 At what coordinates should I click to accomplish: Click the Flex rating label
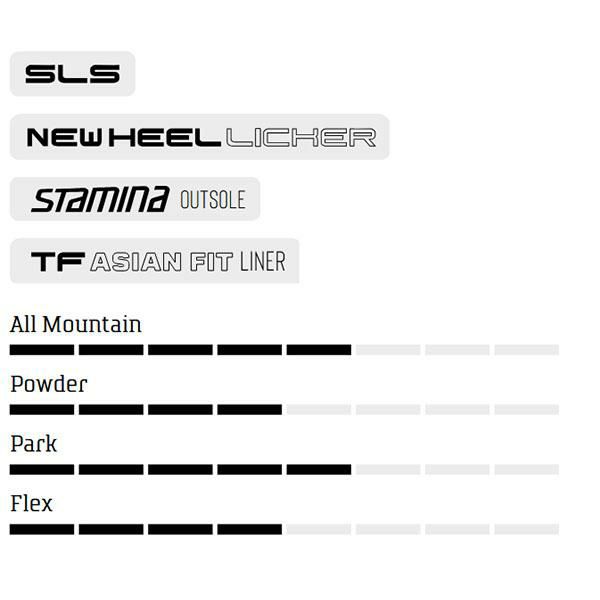32,503
